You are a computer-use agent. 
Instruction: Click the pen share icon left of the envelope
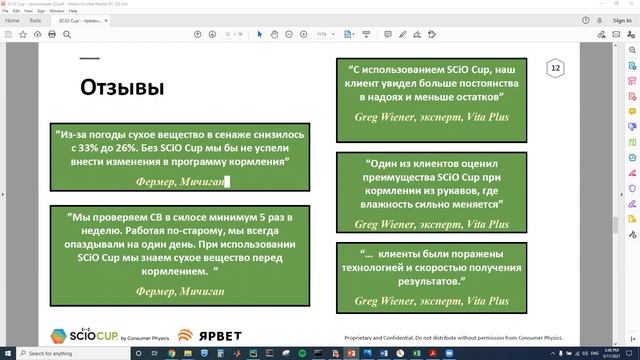click(602, 35)
